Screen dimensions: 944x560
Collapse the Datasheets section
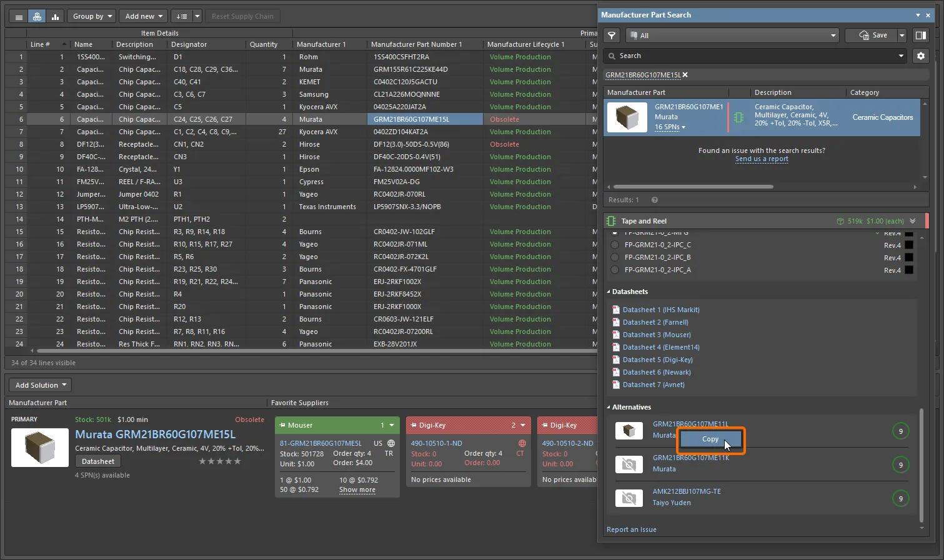(x=609, y=292)
